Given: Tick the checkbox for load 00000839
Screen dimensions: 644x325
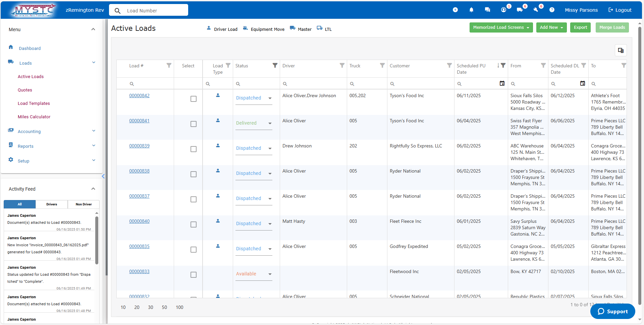Looking at the screenshot, I should pyautogui.click(x=194, y=149).
